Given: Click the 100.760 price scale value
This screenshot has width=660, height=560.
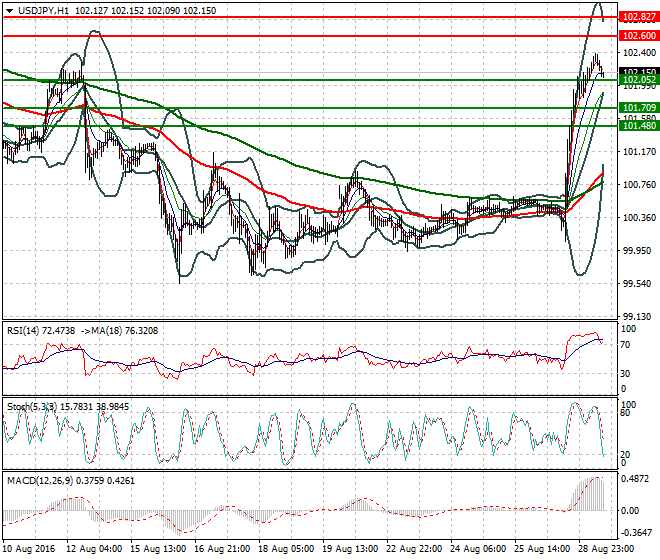Looking at the screenshot, I should (x=639, y=184).
